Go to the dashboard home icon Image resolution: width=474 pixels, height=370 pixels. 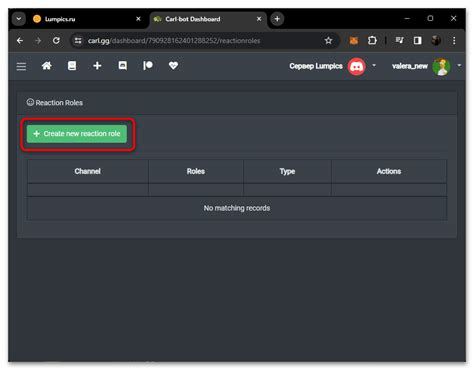(x=47, y=66)
